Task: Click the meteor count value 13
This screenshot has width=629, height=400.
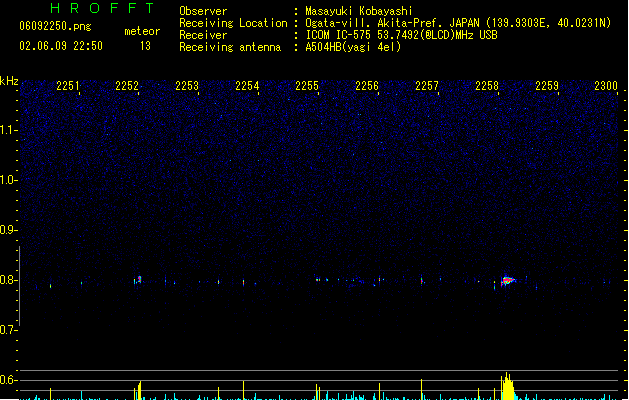Action: 145,46
